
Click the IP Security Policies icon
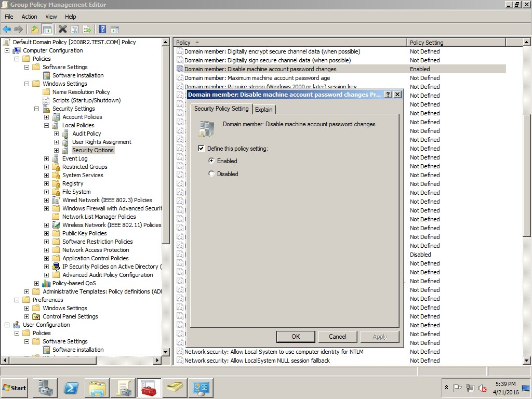click(x=56, y=267)
